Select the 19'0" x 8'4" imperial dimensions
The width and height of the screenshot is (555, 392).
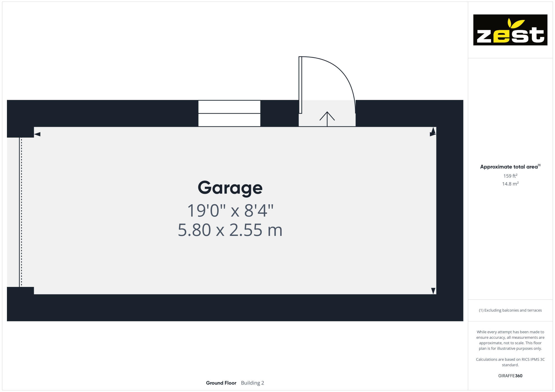[x=230, y=210]
